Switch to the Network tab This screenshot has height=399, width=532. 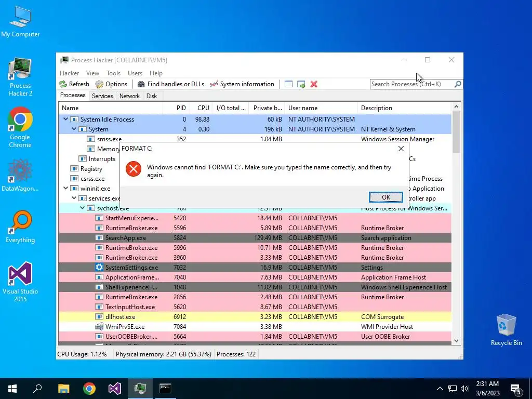point(129,96)
